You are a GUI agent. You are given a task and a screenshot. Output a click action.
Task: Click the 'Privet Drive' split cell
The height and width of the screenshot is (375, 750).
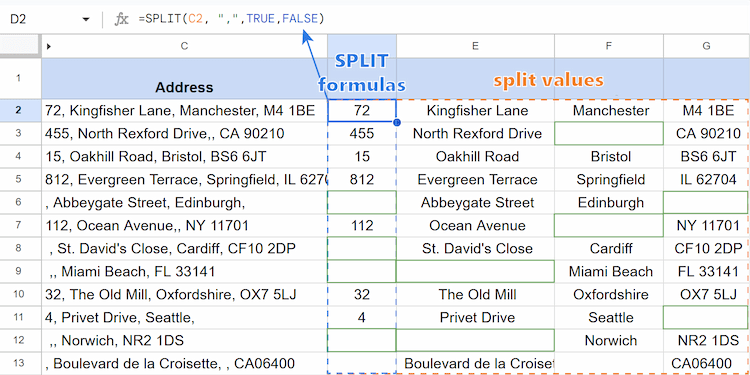coord(475,317)
